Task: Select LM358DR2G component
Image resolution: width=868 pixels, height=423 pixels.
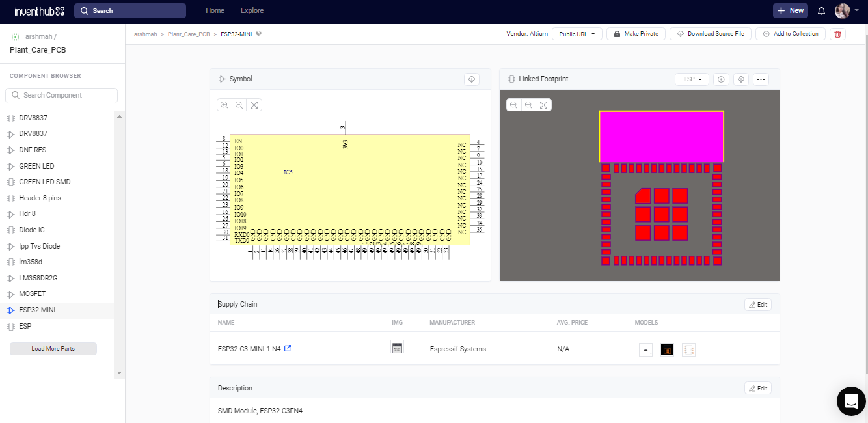Action: tap(57, 278)
